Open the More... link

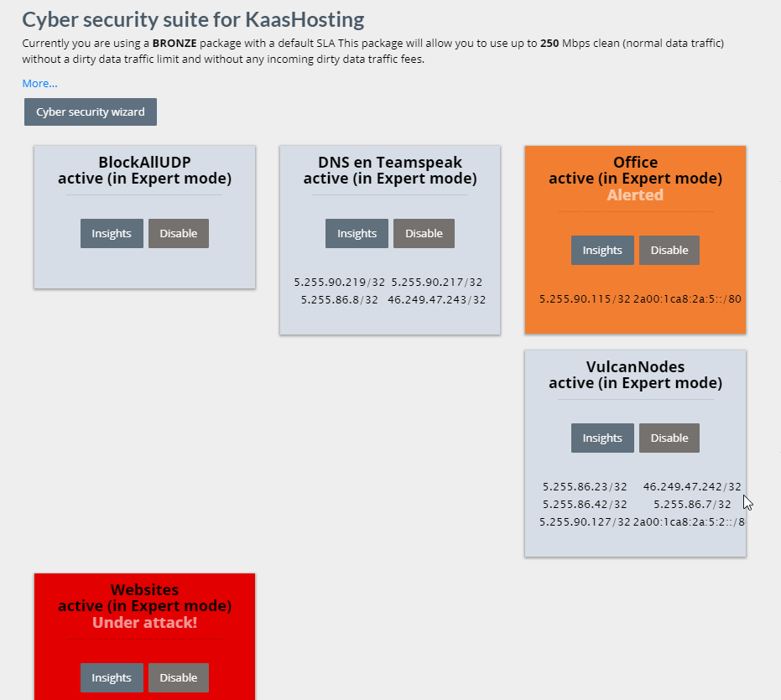coord(39,83)
